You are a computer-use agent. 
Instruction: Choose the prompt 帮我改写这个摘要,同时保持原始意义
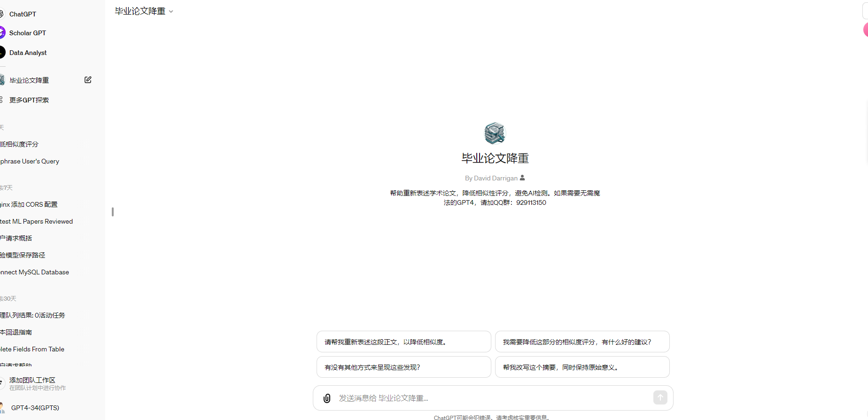coord(582,367)
